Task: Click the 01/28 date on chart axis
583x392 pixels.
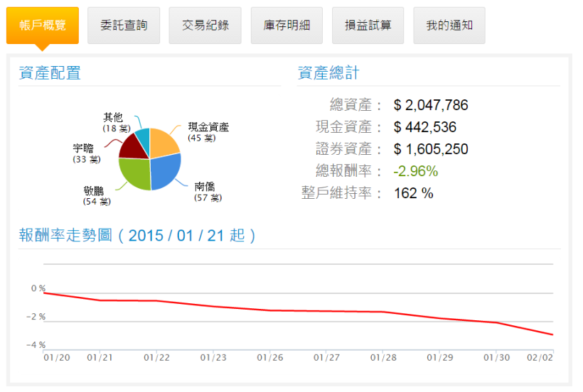Action: [383, 358]
